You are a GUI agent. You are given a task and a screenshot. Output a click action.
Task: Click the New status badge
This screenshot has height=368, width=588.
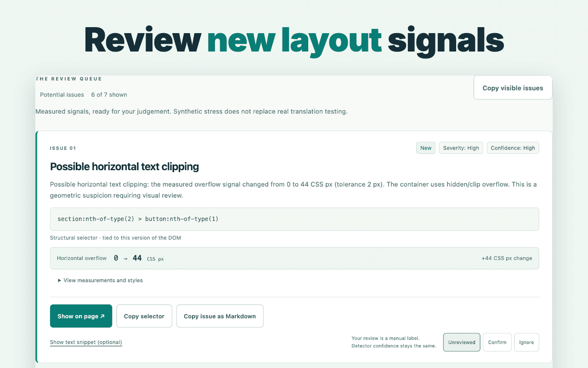[426, 148]
